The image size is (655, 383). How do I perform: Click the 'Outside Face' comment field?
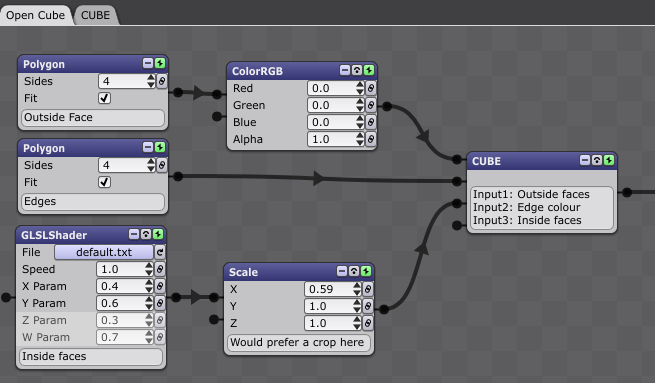pyautogui.click(x=93, y=117)
